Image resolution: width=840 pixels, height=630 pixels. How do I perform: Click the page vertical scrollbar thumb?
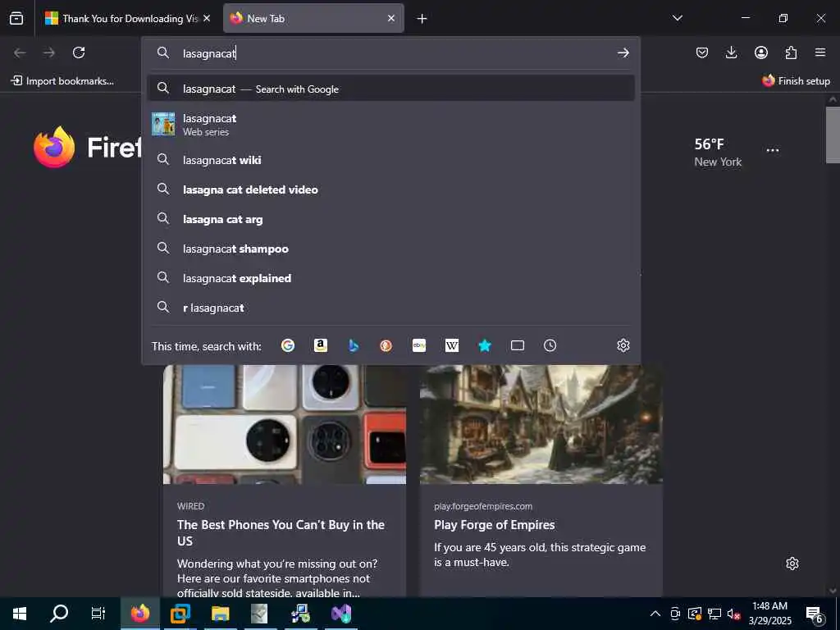(x=833, y=135)
